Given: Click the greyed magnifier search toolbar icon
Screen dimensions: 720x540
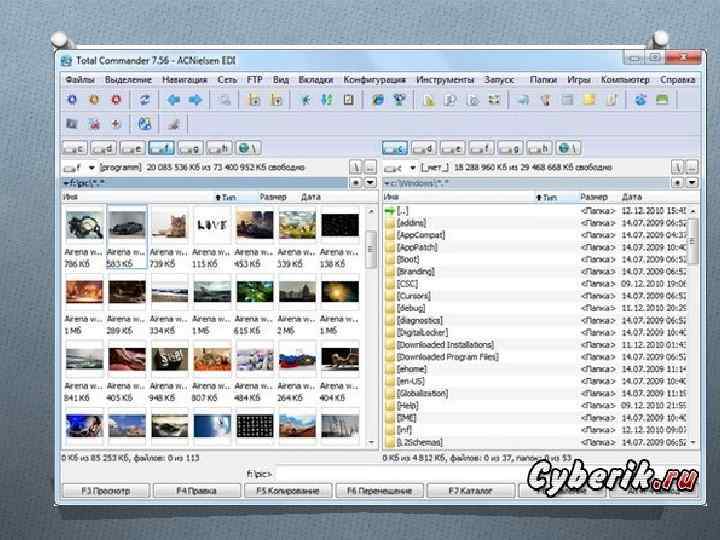Looking at the screenshot, I should pos(224,100).
